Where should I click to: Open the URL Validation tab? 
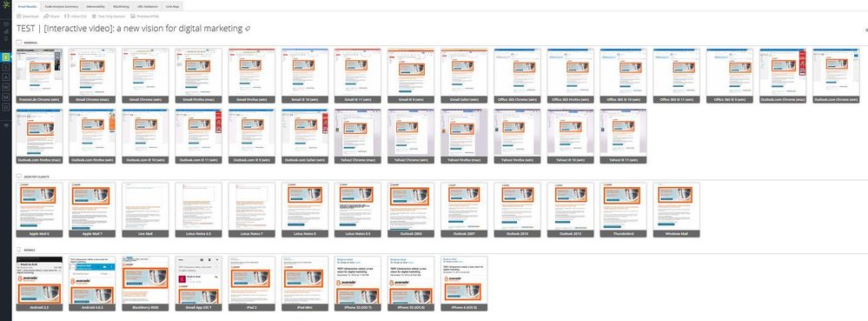pos(148,7)
